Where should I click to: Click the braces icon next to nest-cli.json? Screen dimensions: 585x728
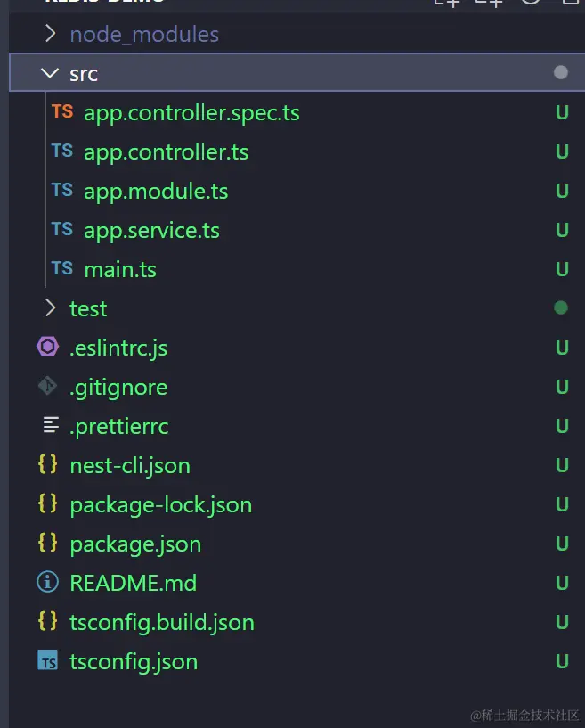point(47,465)
